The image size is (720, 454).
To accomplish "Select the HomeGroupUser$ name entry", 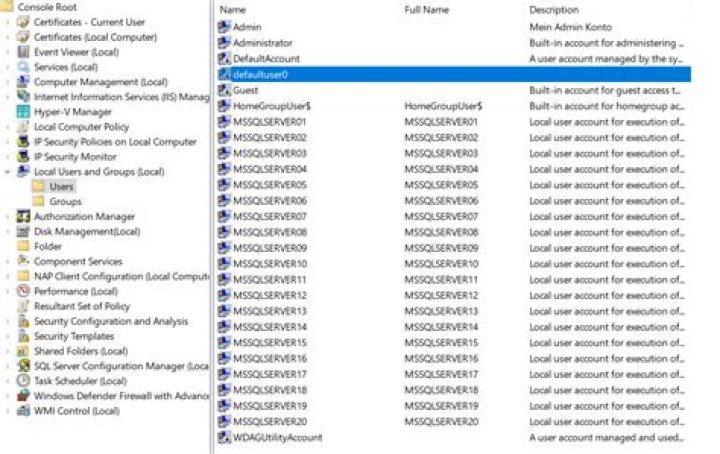I will [x=272, y=106].
